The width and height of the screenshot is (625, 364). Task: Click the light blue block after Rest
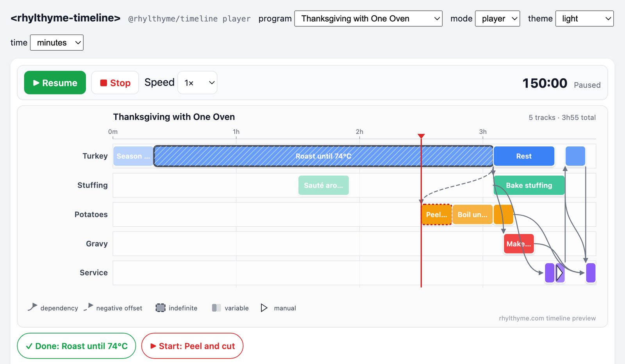[575, 156]
